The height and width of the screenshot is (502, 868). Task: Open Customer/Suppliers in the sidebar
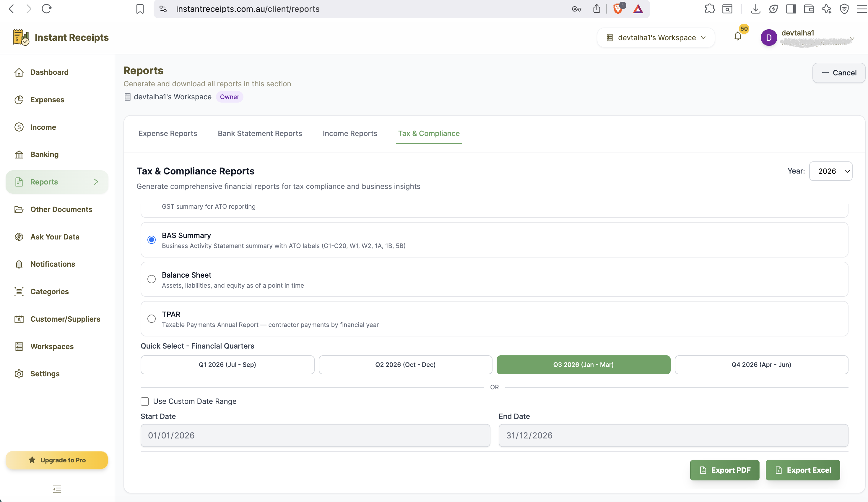pyautogui.click(x=57, y=319)
